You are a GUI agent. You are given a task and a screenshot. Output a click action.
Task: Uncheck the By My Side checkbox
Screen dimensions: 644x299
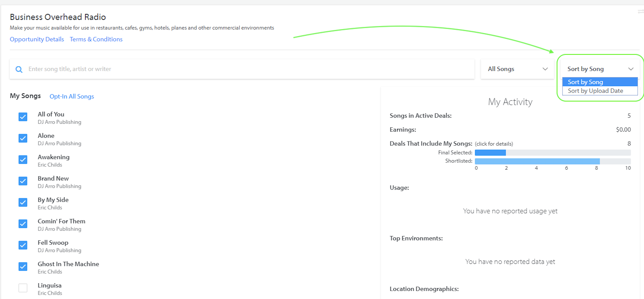click(23, 202)
